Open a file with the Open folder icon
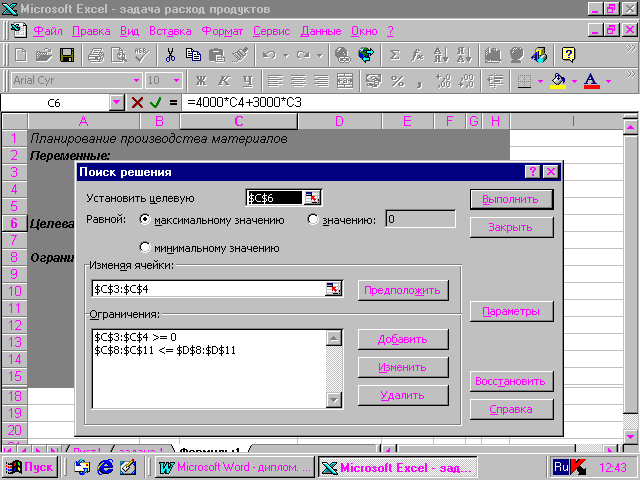The image size is (640, 480). pyautogui.click(x=44, y=55)
